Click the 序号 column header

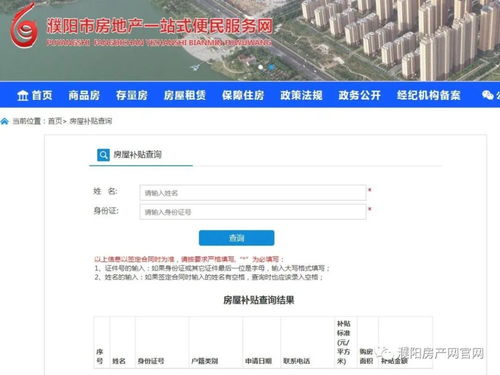(x=100, y=356)
